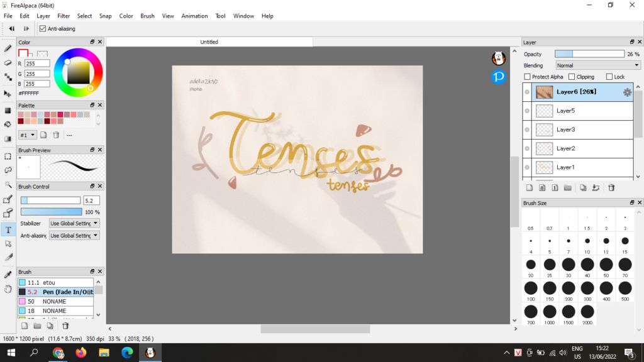Select the Select Pen tool

click(8, 200)
